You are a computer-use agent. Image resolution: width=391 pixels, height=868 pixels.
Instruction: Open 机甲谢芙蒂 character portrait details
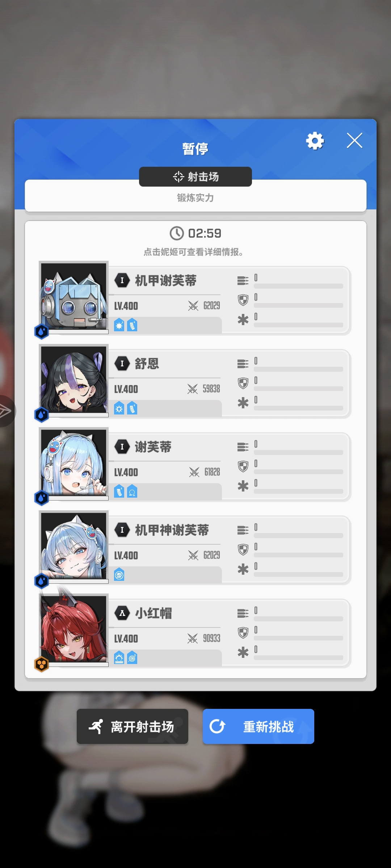pos(74,297)
